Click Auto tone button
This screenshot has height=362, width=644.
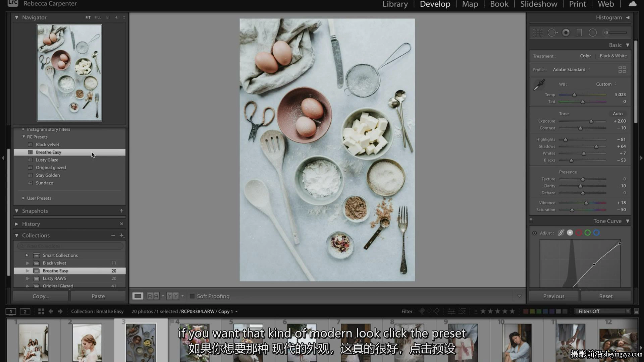click(x=618, y=114)
